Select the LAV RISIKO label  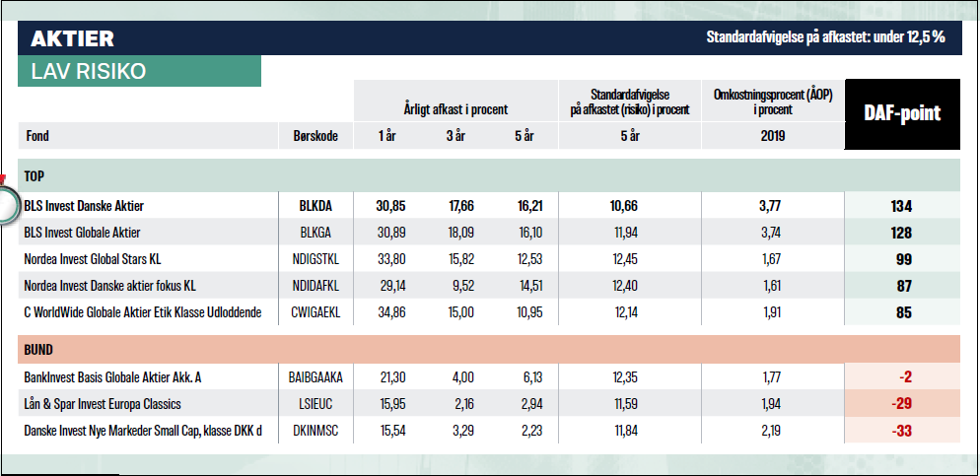point(88,71)
